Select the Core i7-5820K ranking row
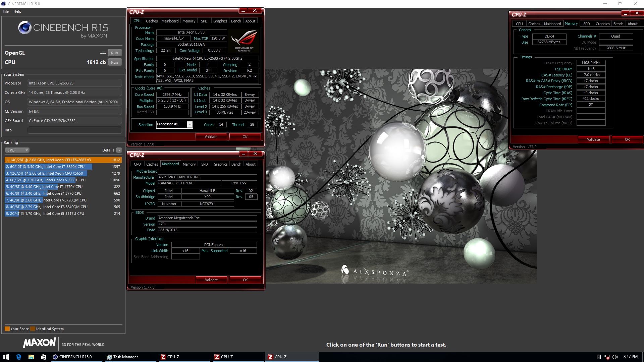 coord(63,167)
